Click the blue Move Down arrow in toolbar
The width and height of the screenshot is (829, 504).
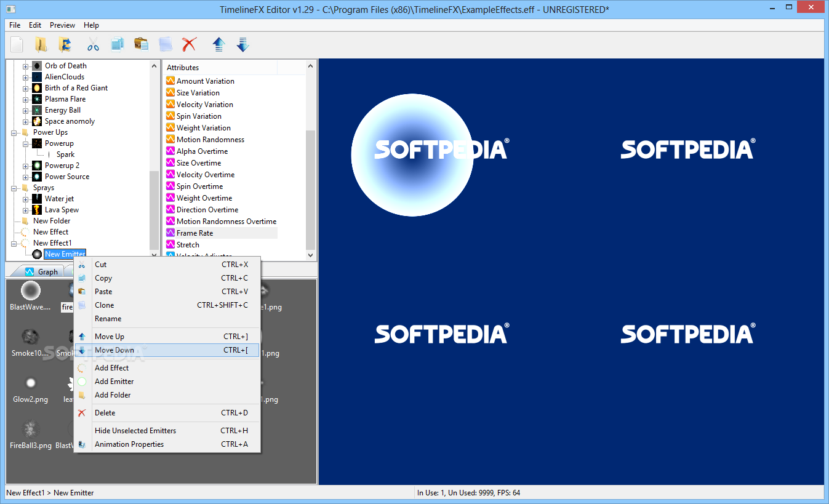242,44
